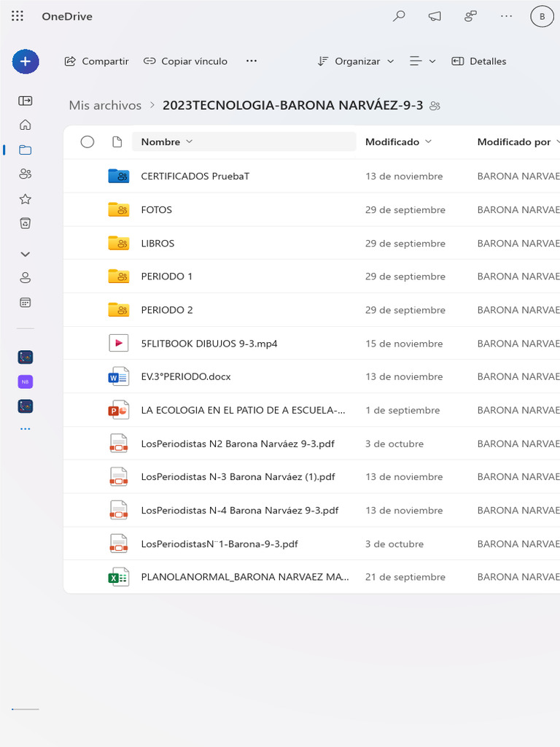Open the Detalles pane
Viewport: 560px width, 747px height.
point(478,61)
